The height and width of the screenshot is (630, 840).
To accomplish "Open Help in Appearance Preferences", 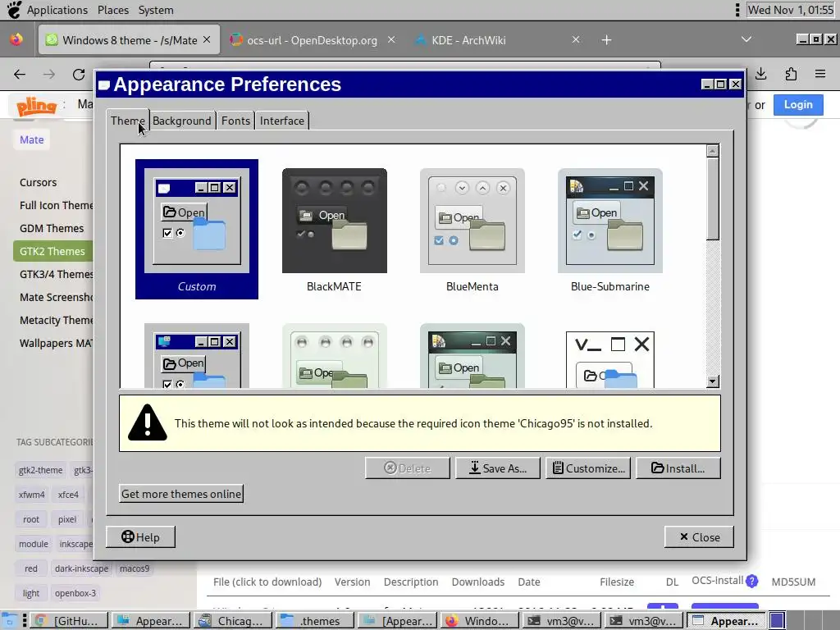I will (140, 536).
